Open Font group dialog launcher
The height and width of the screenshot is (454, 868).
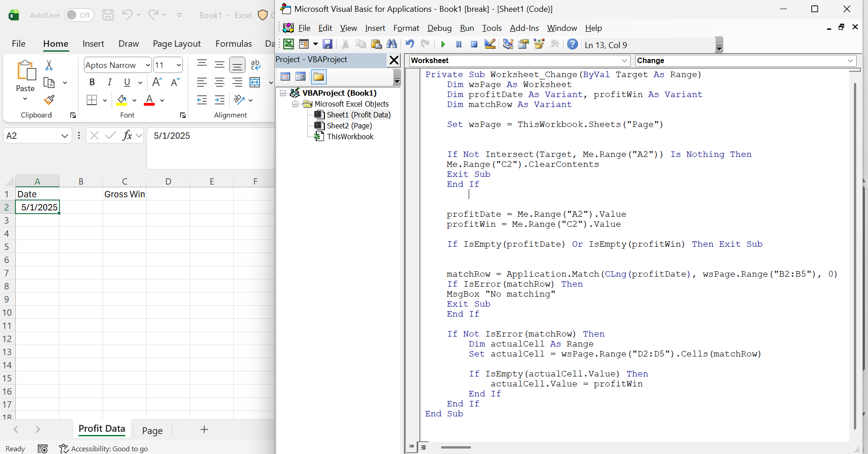(183, 115)
